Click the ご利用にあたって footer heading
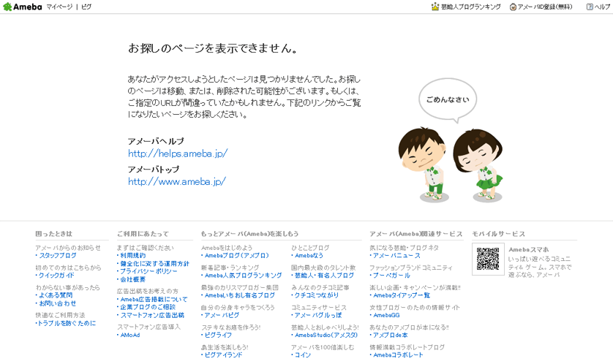This screenshot has height=364, width=613. tap(143, 234)
